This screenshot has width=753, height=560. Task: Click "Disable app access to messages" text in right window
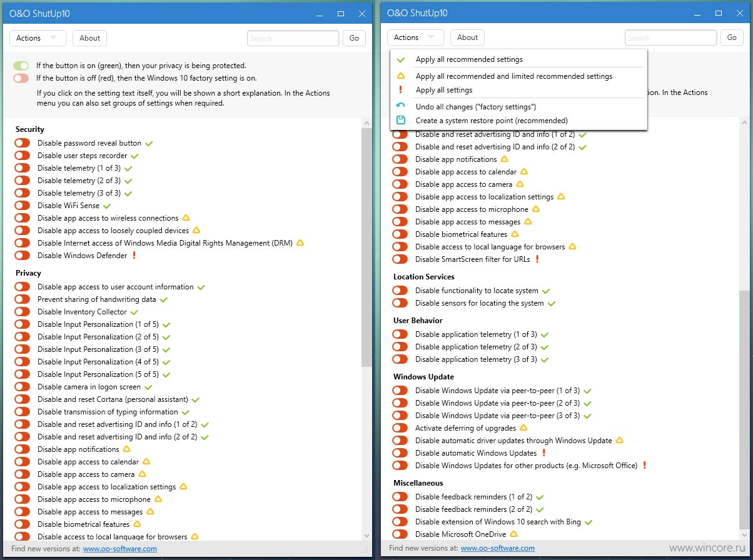pyautogui.click(x=468, y=222)
